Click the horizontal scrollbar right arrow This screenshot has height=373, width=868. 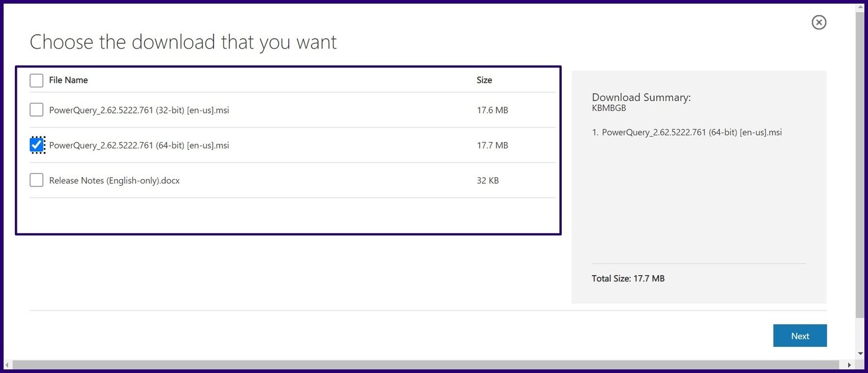pos(849,364)
